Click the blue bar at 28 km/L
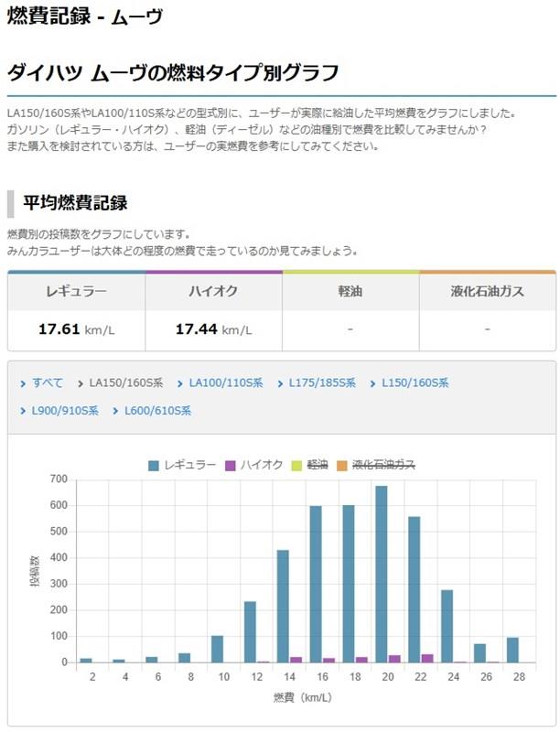Image resolution: width=560 pixels, height=732 pixels. [512, 651]
